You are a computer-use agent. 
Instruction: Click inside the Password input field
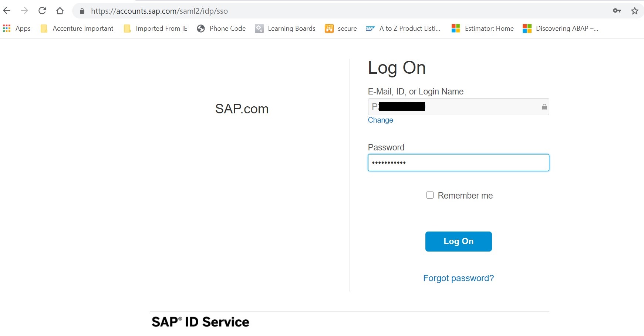(x=458, y=163)
